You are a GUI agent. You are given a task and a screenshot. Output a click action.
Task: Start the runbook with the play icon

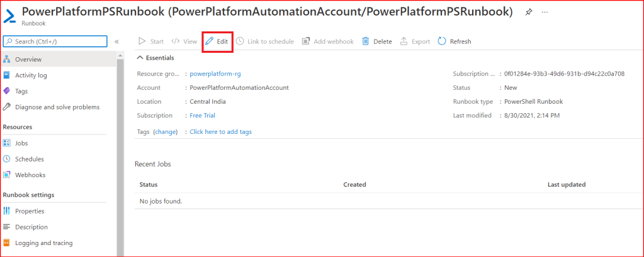[x=150, y=41]
